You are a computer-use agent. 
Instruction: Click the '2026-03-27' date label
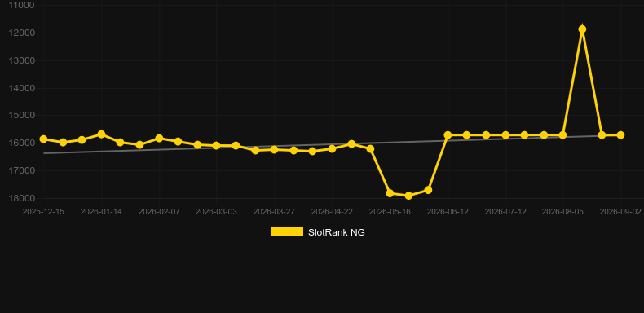[274, 212]
